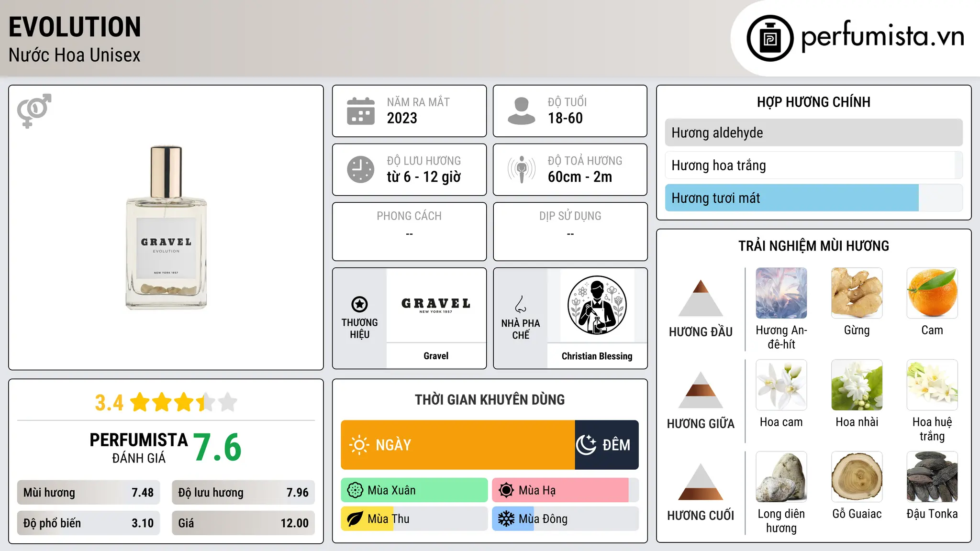Open the Gravel brand logo
Image resolution: width=980 pixels, height=551 pixels.
point(436,305)
